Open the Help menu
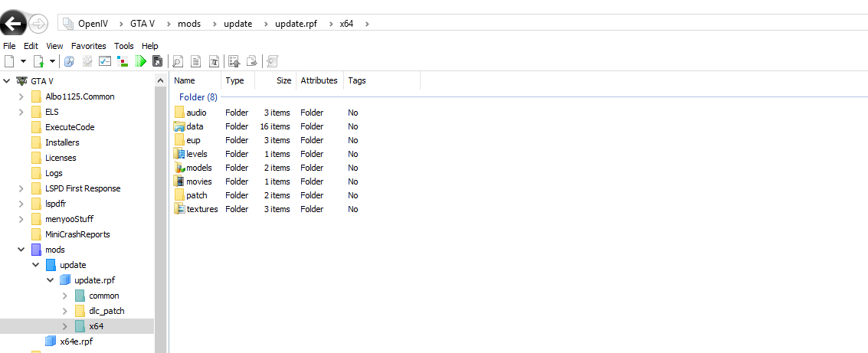 pos(150,46)
